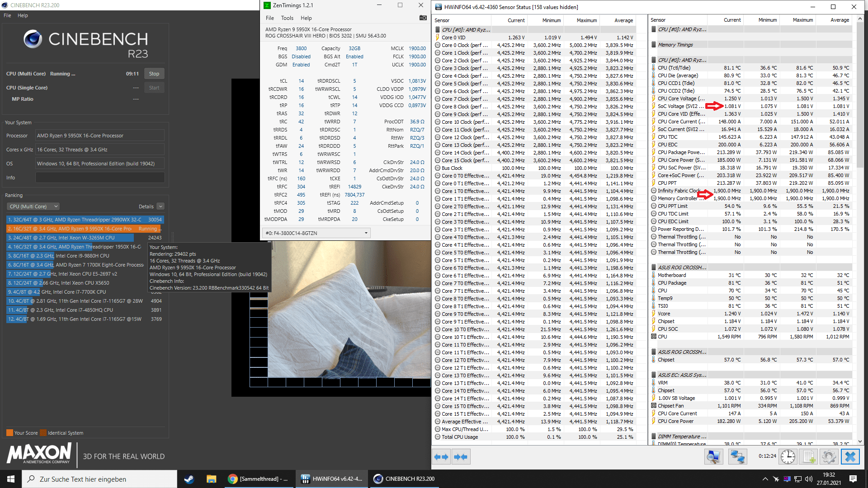Switch to Chrome Sammelthread taskbar window
This screenshot has width=868, height=488.
(259, 479)
